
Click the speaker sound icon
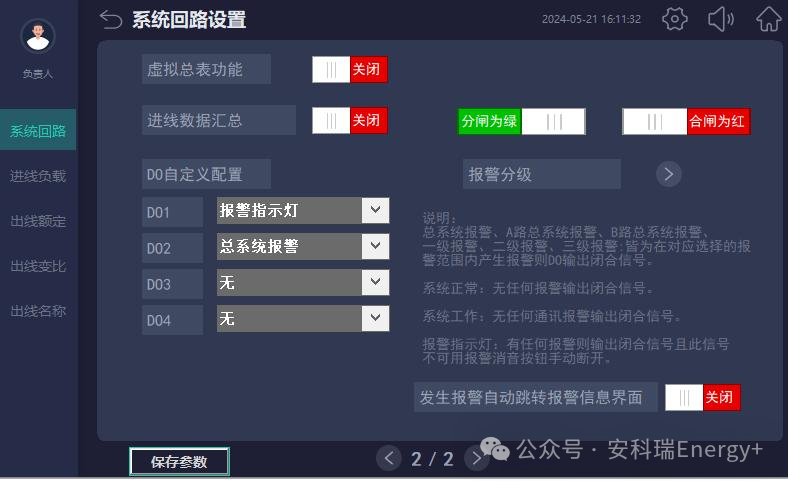click(721, 19)
